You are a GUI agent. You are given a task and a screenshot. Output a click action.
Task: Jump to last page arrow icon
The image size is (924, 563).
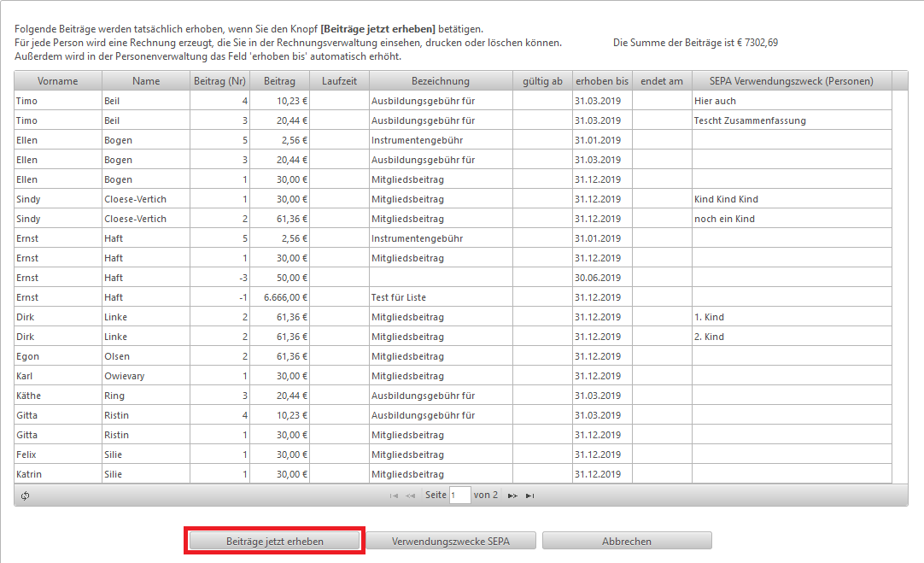(x=529, y=496)
